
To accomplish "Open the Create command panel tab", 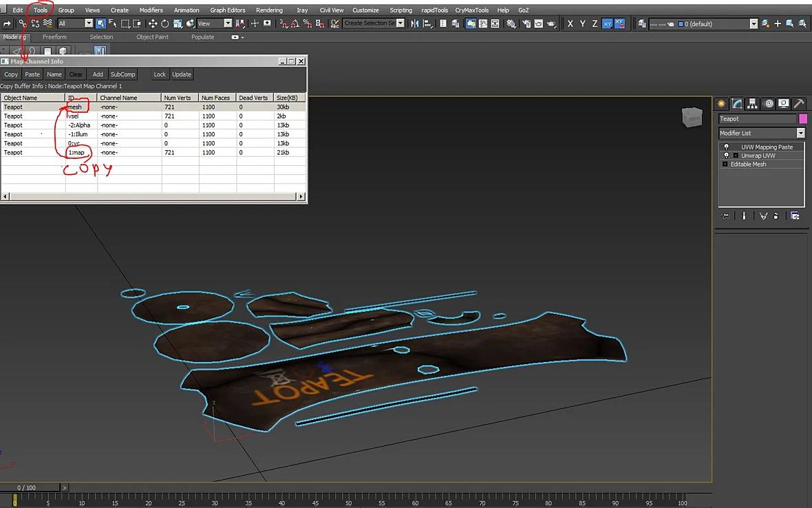I will point(721,103).
